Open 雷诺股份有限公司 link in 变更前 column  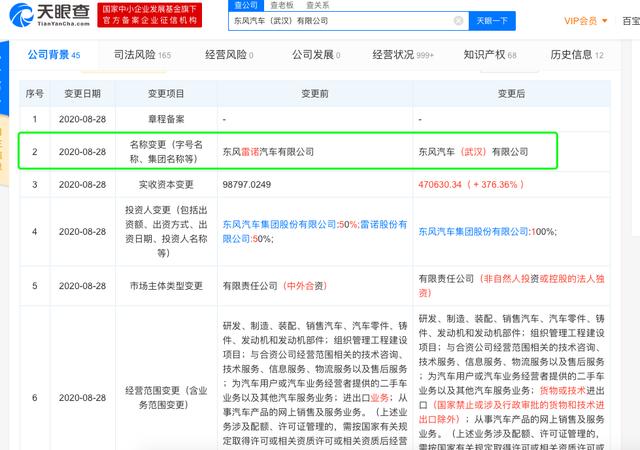314,232
